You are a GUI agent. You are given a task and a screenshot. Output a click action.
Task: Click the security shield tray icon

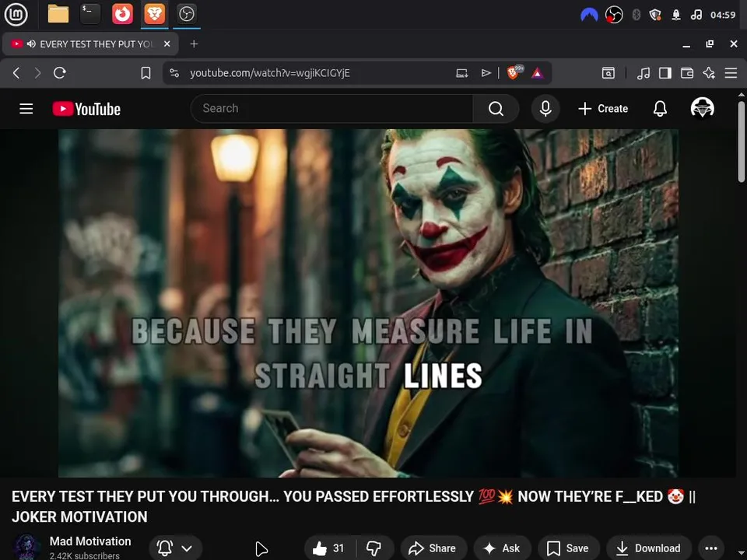coord(655,15)
